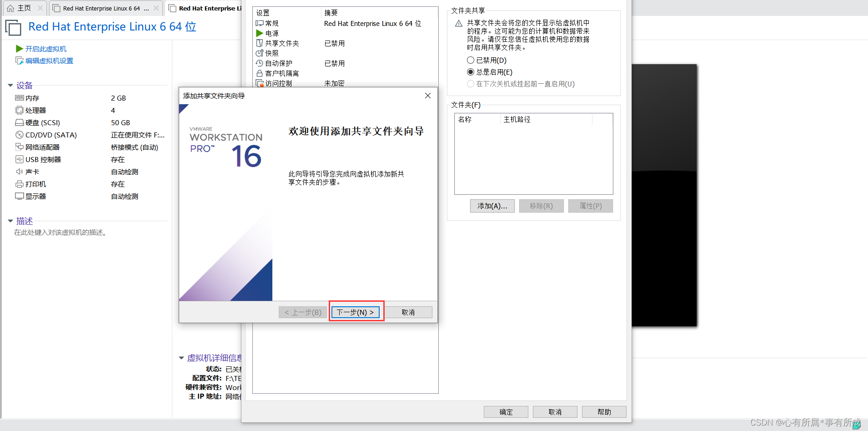
Task: Cancel the add shared folder wizard
Action: pos(408,312)
